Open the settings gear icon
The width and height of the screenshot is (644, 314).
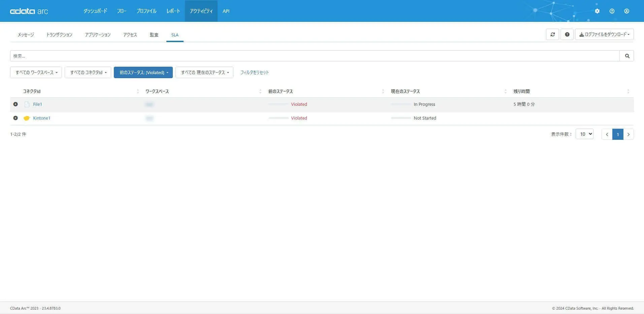597,11
